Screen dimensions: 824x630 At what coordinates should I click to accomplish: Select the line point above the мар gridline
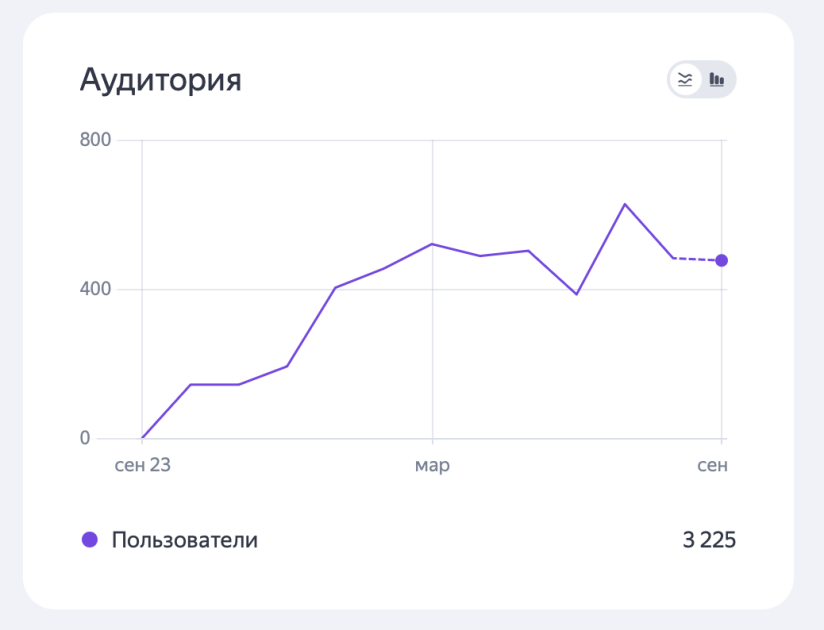432,244
